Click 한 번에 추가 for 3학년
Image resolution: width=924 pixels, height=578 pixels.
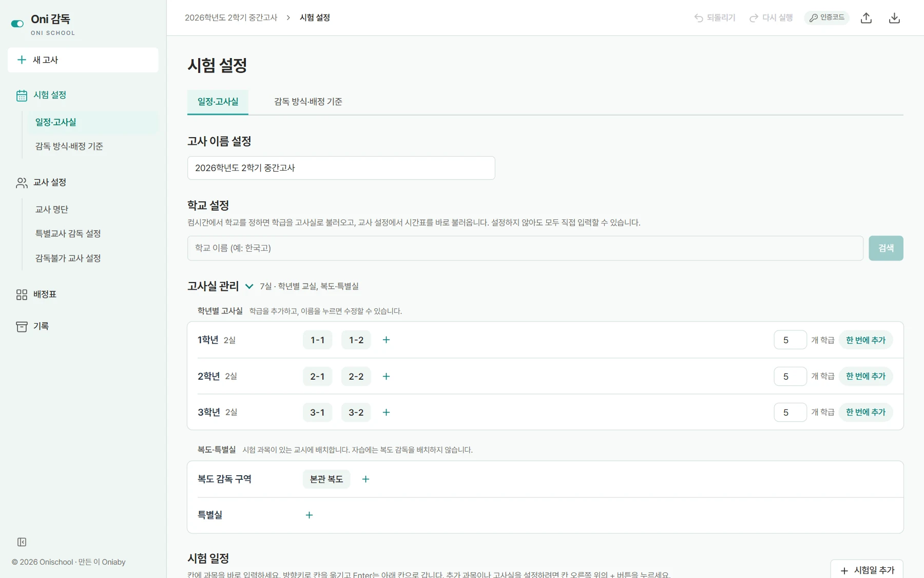click(866, 412)
